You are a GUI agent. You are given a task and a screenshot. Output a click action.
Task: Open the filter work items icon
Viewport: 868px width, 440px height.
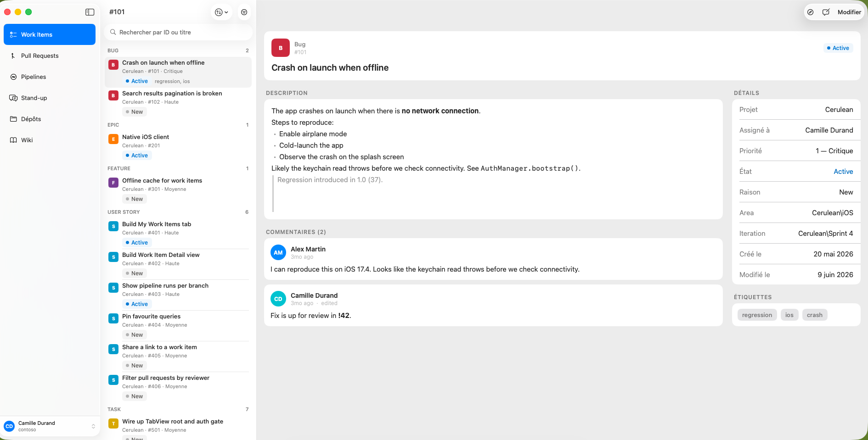point(244,12)
